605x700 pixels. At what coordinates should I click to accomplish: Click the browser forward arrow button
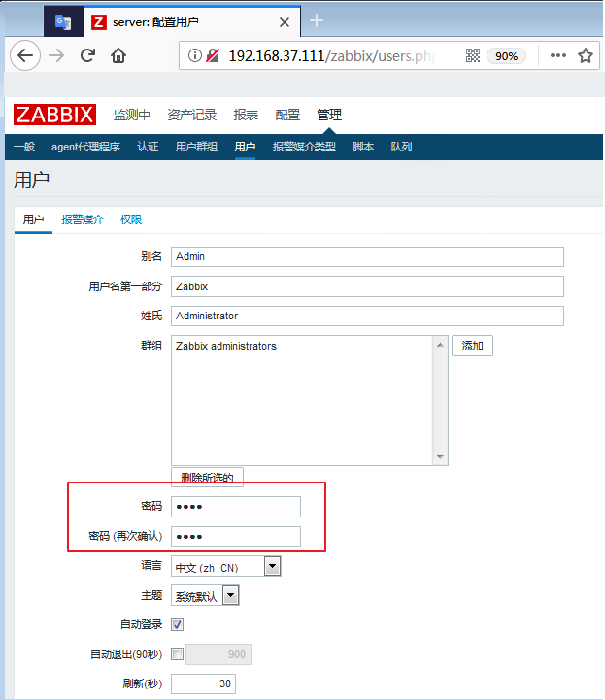(56, 55)
